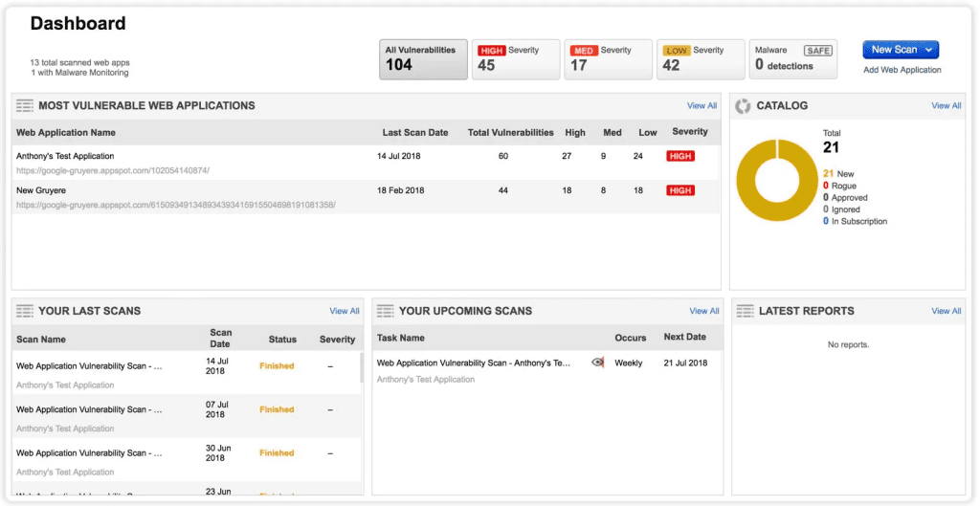The width and height of the screenshot is (980, 506).
Task: Filter by MED Severity tile
Action: pyautogui.click(x=607, y=59)
